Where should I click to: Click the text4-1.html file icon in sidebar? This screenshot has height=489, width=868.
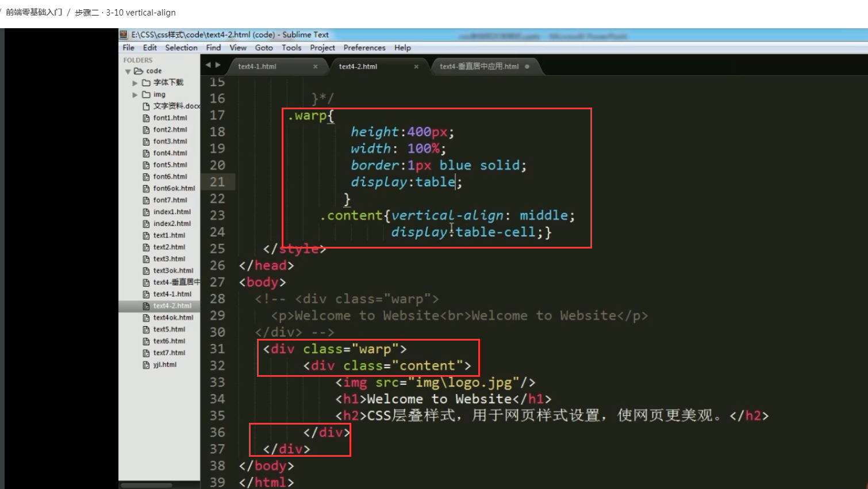coord(146,294)
